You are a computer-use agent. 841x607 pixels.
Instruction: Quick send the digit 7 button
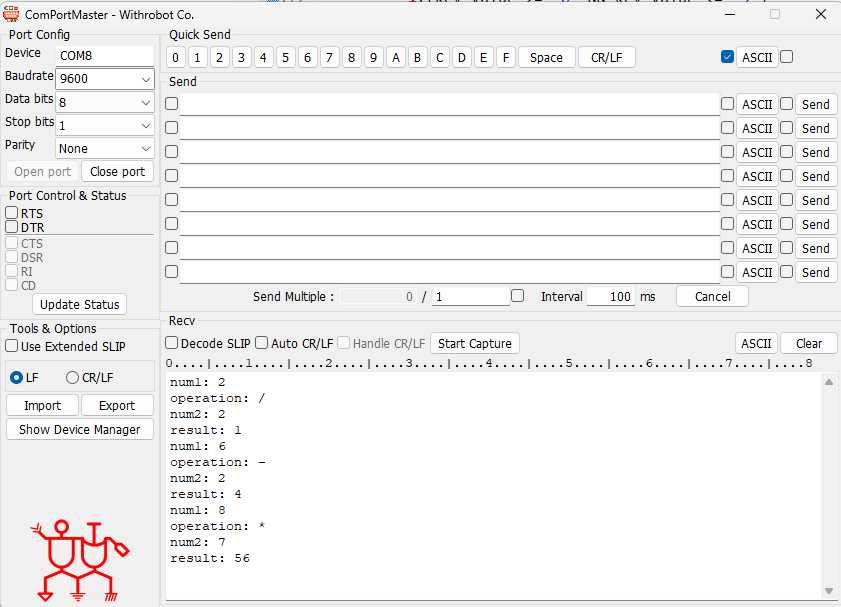[329, 57]
